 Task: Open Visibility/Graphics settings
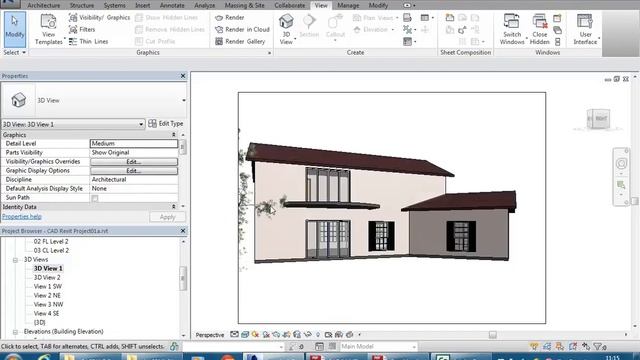pos(99,18)
